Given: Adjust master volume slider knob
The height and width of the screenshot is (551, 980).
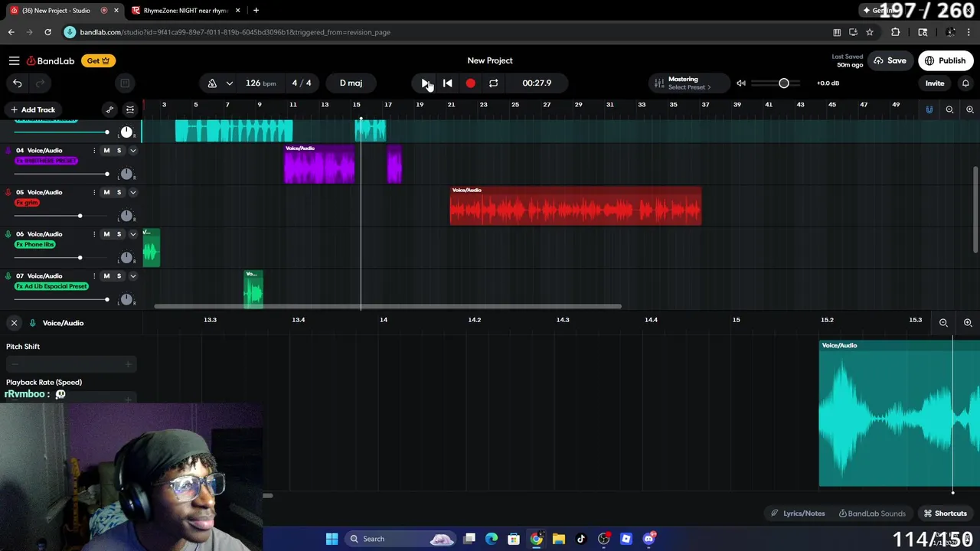Looking at the screenshot, I should (784, 83).
